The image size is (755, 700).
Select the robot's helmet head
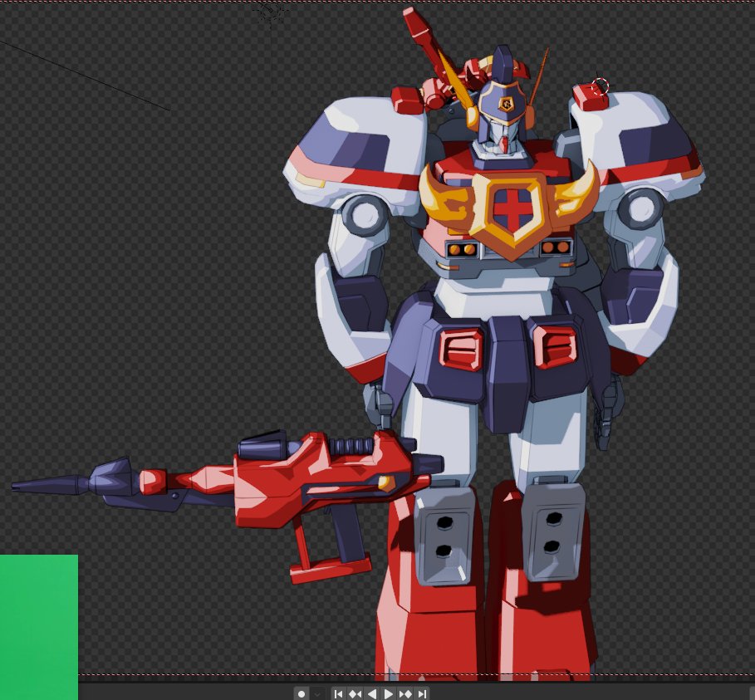[x=503, y=104]
